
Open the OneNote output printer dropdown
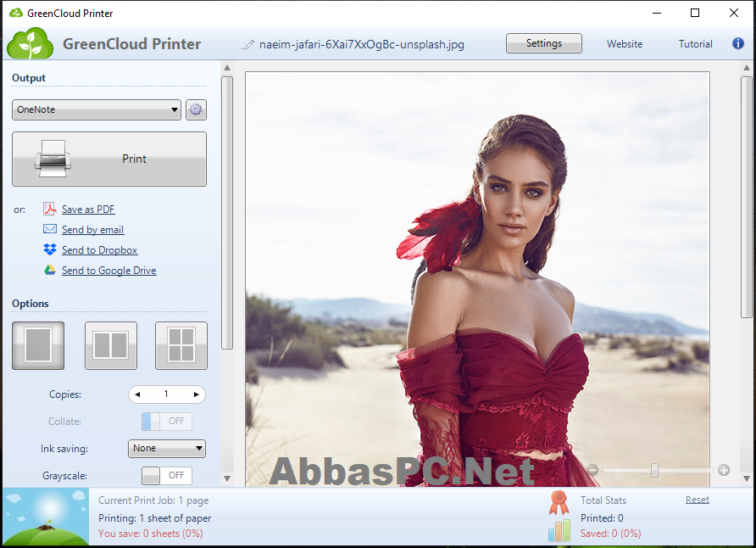click(x=97, y=110)
